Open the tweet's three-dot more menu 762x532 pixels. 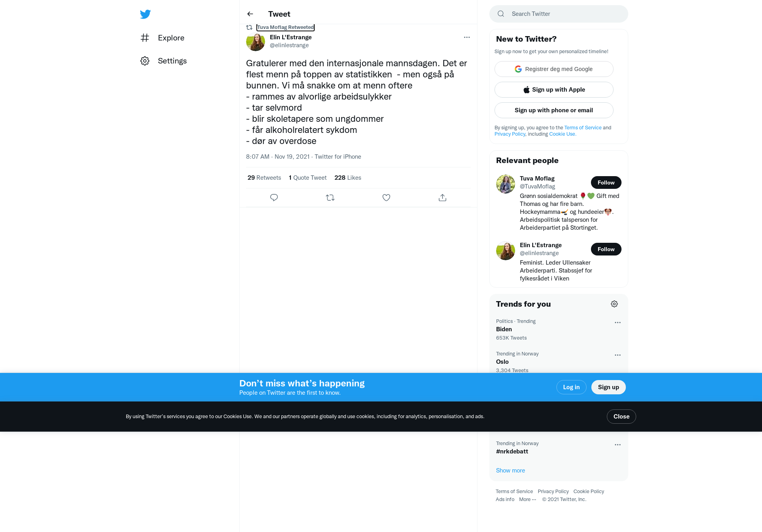[467, 37]
